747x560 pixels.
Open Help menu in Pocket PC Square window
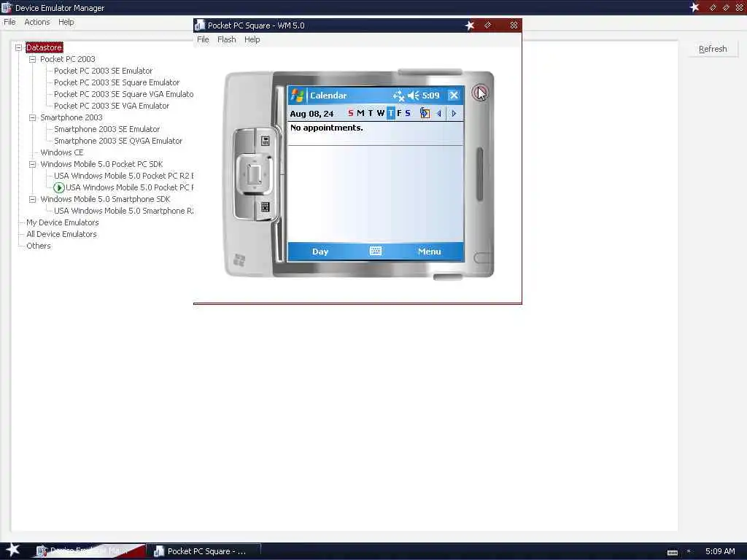pyautogui.click(x=252, y=39)
